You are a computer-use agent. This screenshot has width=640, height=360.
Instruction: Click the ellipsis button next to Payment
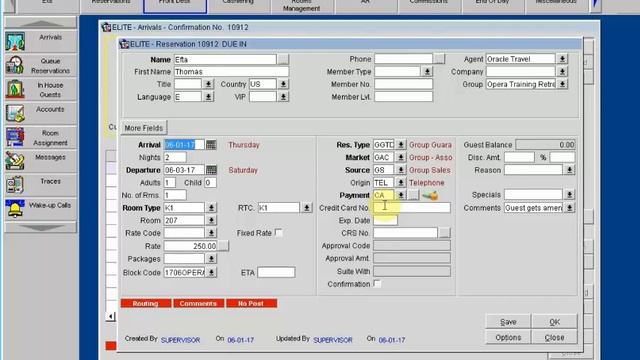(413, 195)
